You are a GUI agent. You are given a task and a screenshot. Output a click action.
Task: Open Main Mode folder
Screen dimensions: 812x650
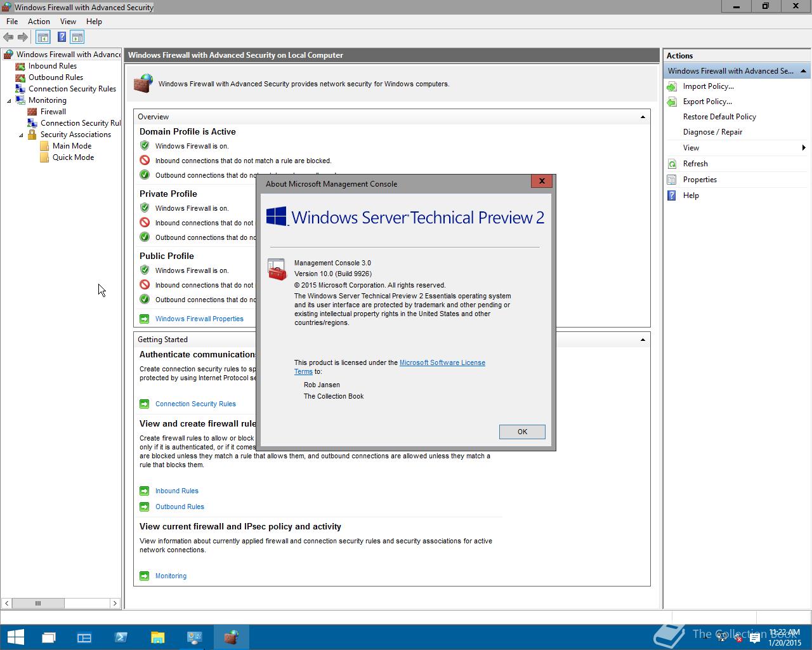pos(72,146)
